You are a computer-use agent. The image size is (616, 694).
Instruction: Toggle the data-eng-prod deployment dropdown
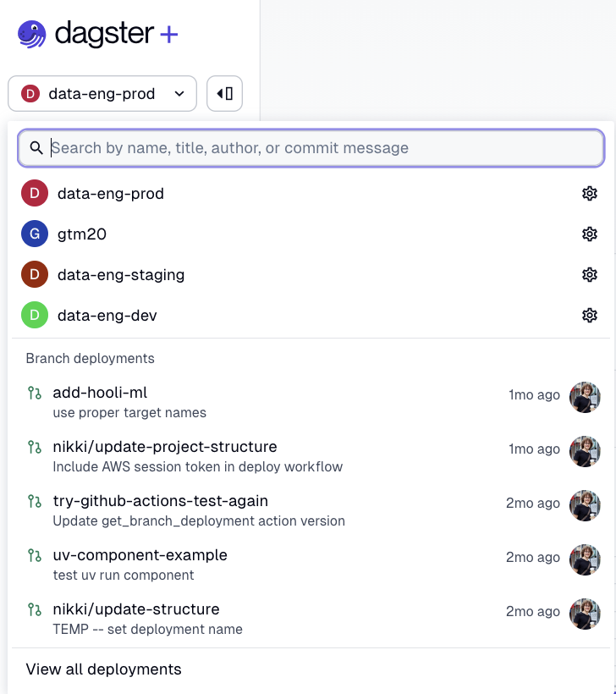click(102, 94)
